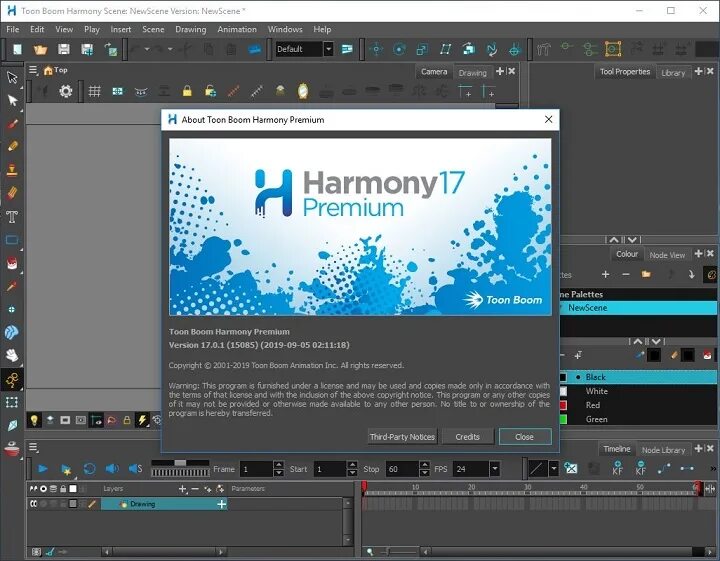This screenshot has width=720, height=561.
Task: Select the Transform tool arrow
Action: pos(12,77)
